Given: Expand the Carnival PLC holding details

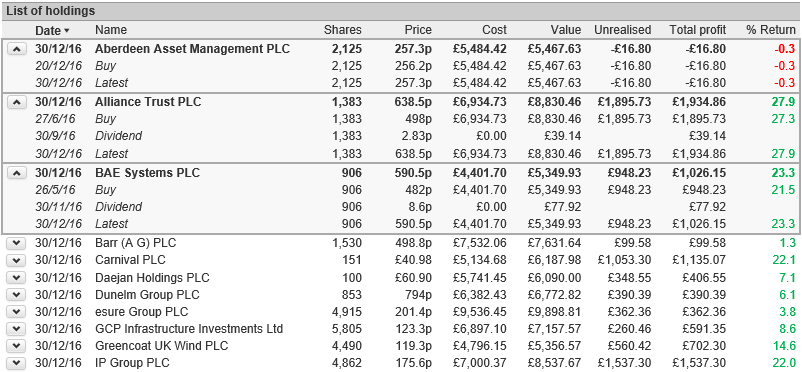Looking at the screenshot, I should (17, 260).
